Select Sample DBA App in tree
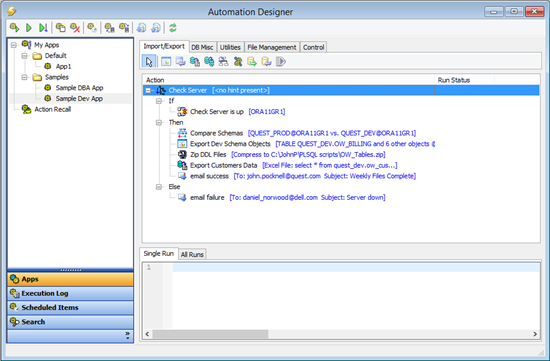Screen dimensions: 550x361 [79, 88]
